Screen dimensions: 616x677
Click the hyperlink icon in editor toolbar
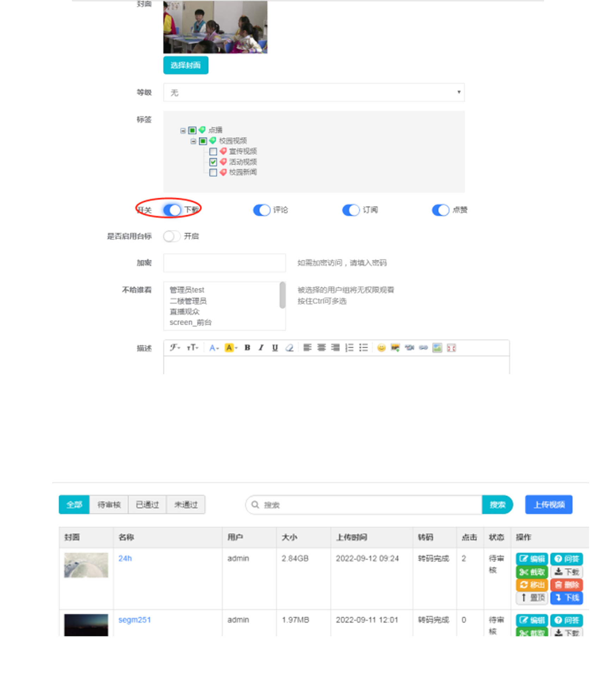[x=423, y=348]
